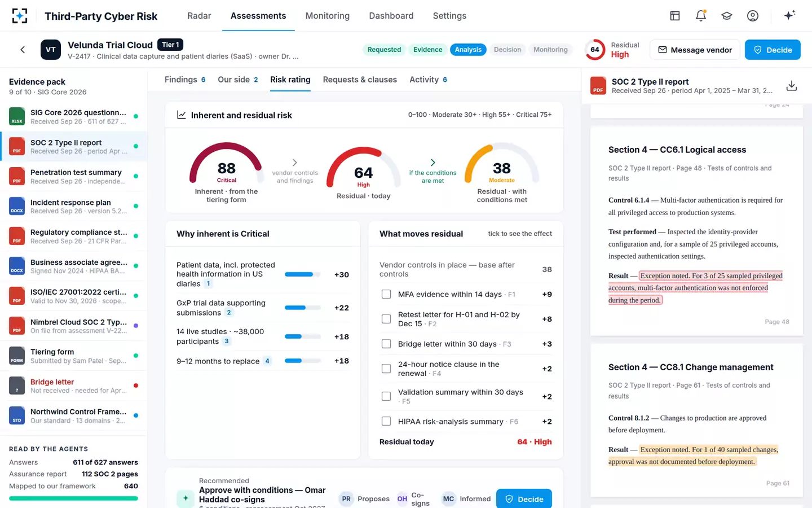This screenshot has width=812, height=508.
Task: Click the Decide button in the header
Action: (x=773, y=50)
